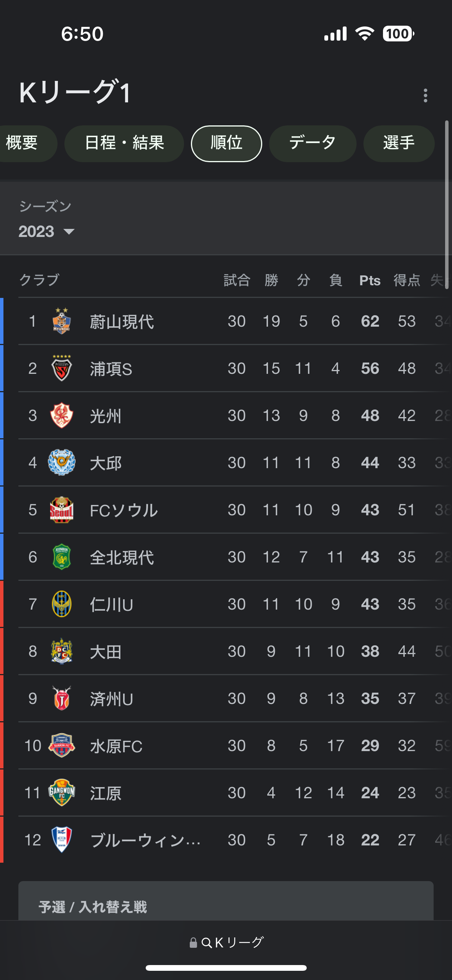Switch to the 概要 tab

click(x=23, y=143)
